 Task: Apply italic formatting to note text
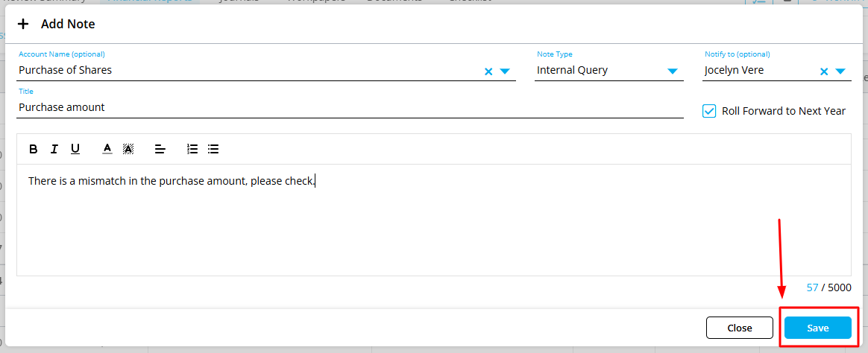pos(54,149)
